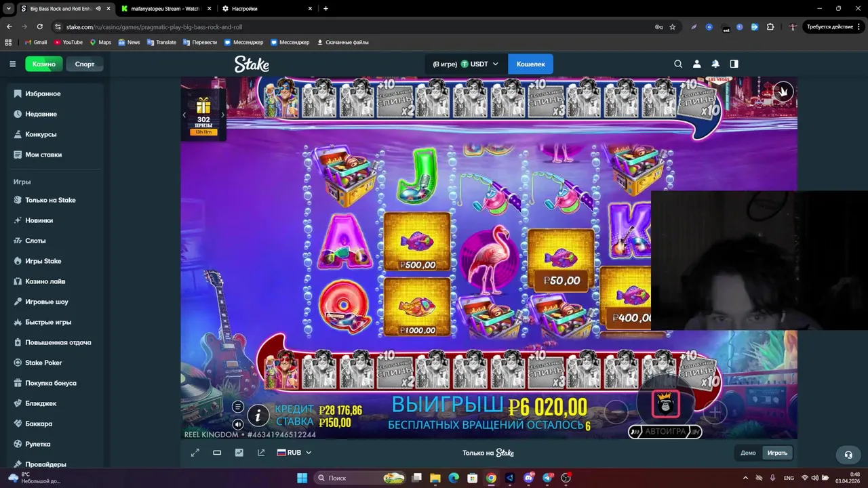Open the notifications bell
This screenshot has height=488, width=868.
[x=715, y=64]
